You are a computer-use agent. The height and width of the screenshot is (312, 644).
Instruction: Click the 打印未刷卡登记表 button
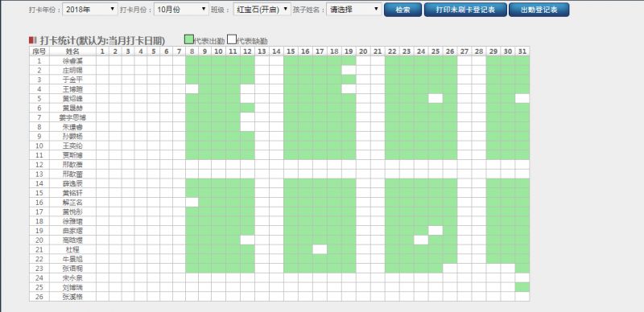(465, 10)
